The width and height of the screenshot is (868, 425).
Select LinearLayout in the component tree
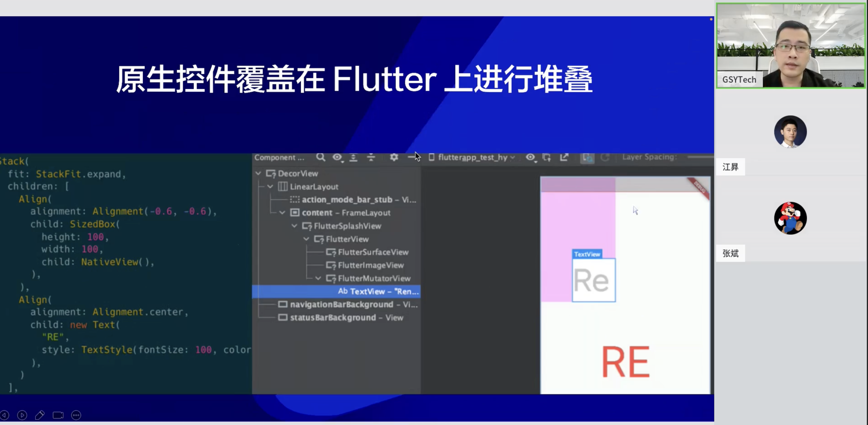pyautogui.click(x=314, y=187)
